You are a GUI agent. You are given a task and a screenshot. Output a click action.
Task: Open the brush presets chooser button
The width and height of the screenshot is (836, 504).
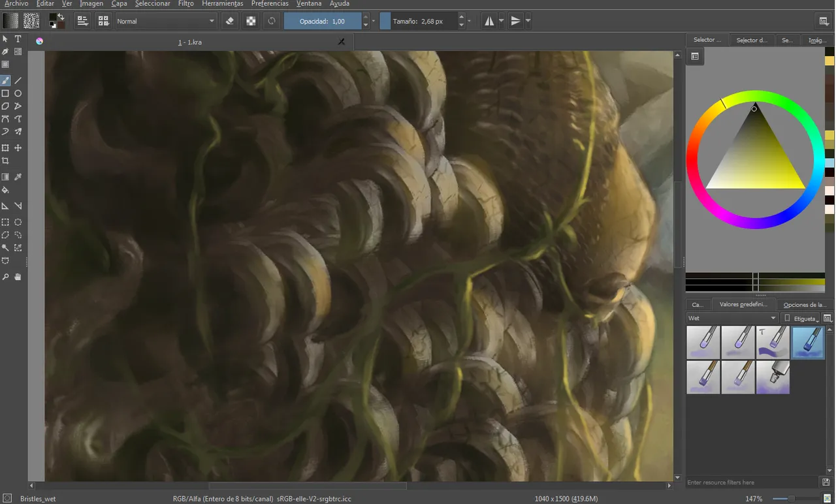click(x=103, y=21)
